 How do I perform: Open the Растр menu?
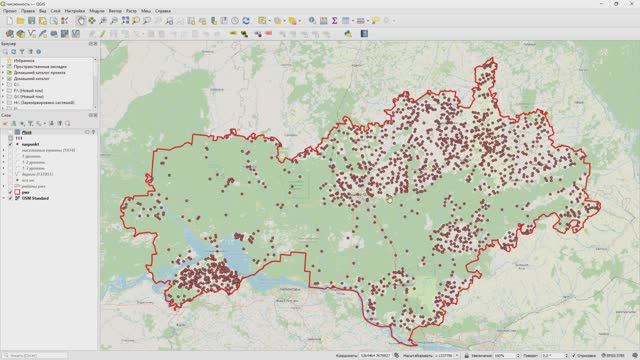[131, 11]
